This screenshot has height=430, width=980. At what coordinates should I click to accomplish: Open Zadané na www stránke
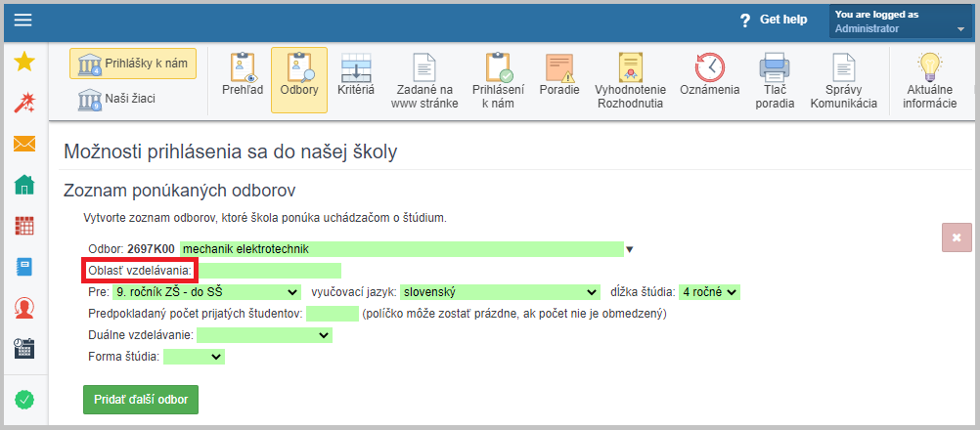424,80
